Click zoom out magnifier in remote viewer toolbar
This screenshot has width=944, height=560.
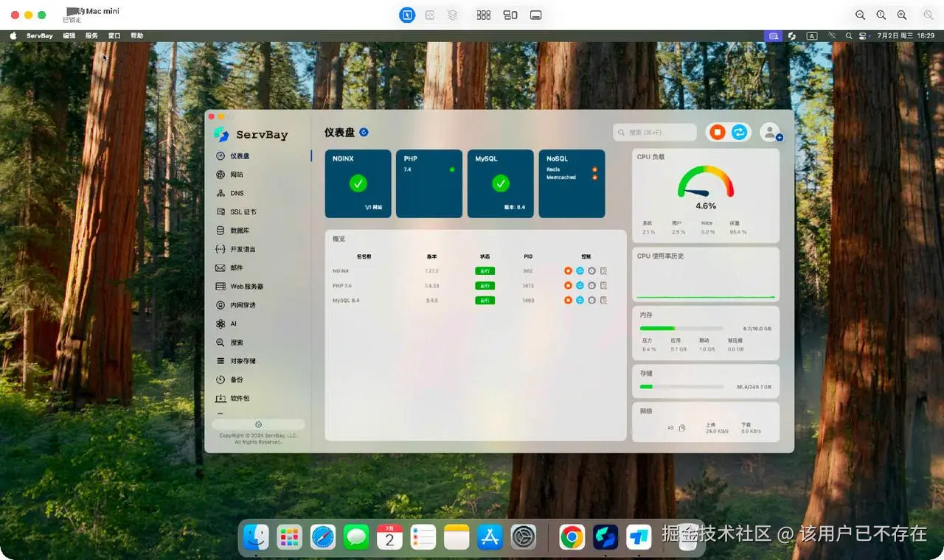click(861, 15)
